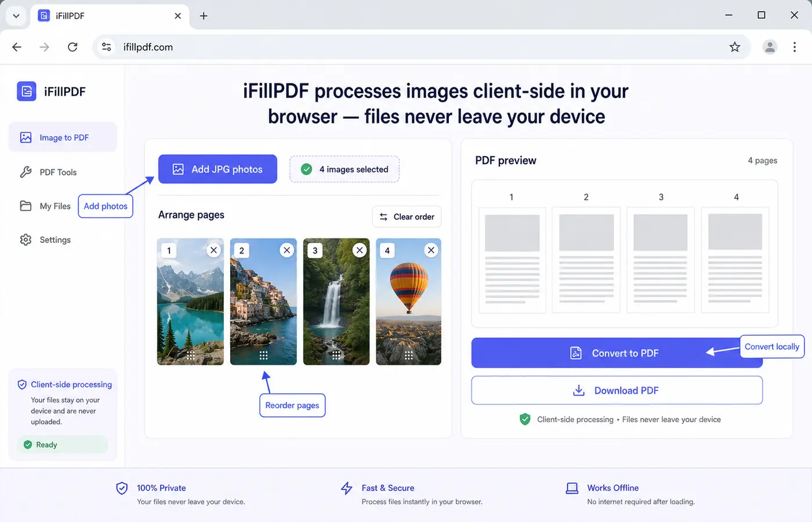Remove image 1 with its X button
Screen dimensions: 812x522
coord(214,250)
